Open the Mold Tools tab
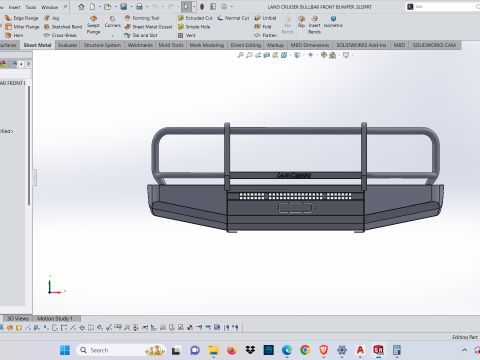This screenshot has height=360, width=480. (x=171, y=45)
